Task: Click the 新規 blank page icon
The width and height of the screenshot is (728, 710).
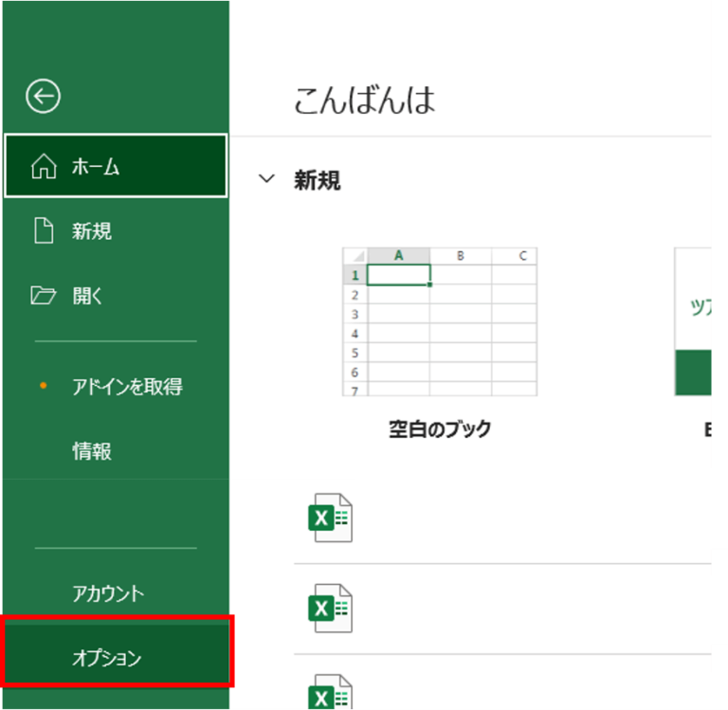Action: click(44, 230)
